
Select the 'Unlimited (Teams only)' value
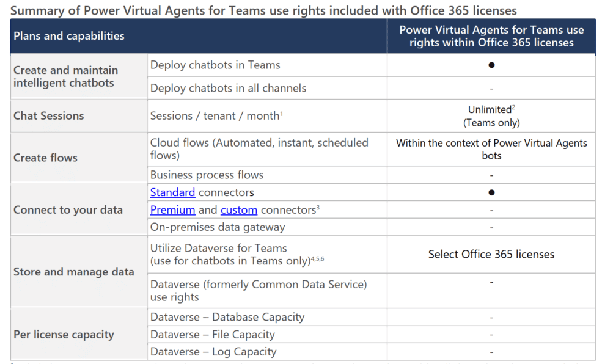point(491,116)
